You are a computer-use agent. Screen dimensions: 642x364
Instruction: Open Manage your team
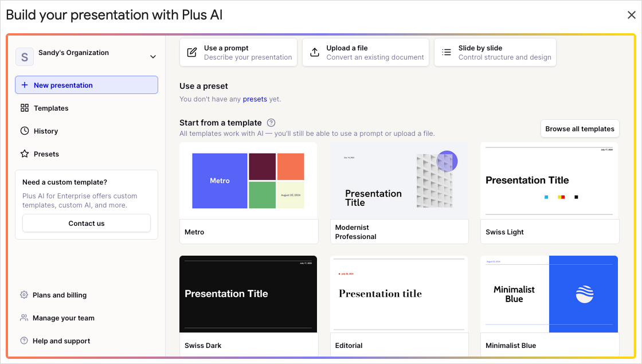87,318
